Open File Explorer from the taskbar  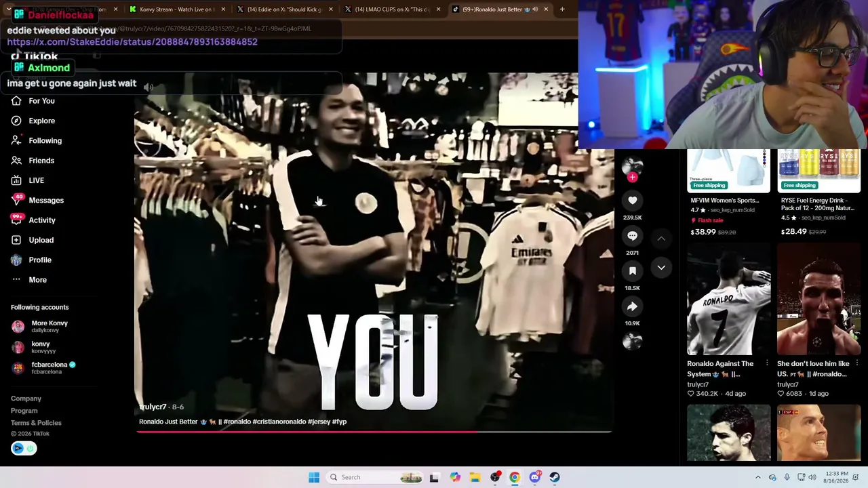click(475, 477)
